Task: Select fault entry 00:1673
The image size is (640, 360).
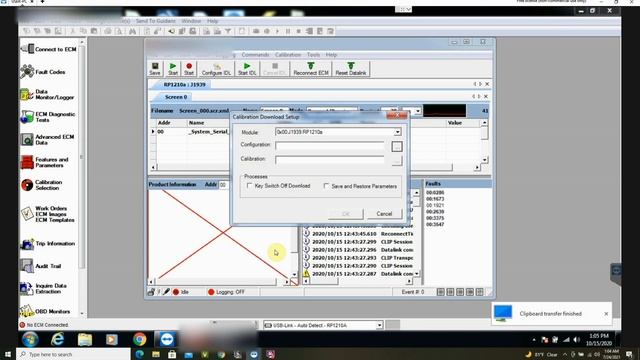Action: click(x=435, y=199)
